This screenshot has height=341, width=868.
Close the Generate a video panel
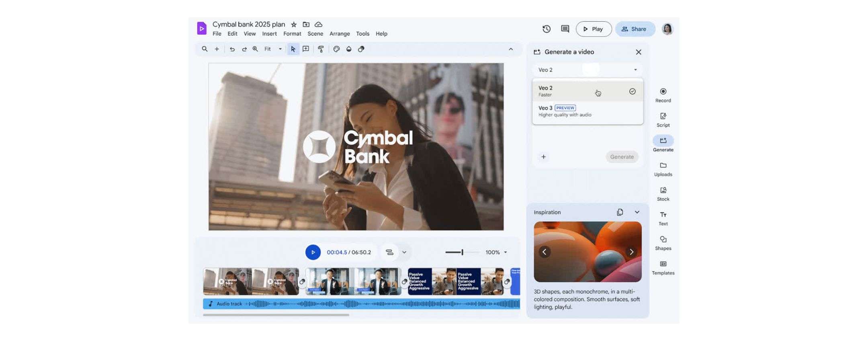tap(639, 52)
